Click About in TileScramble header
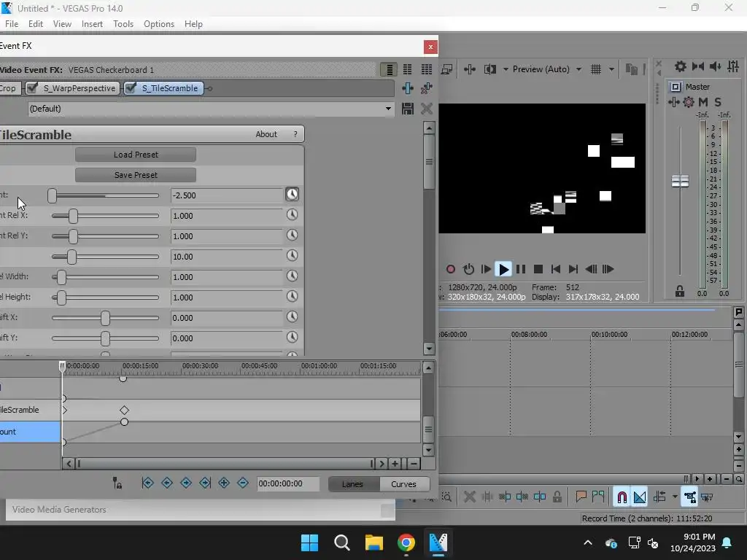Viewport: 747px width, 560px height. pyautogui.click(x=266, y=134)
